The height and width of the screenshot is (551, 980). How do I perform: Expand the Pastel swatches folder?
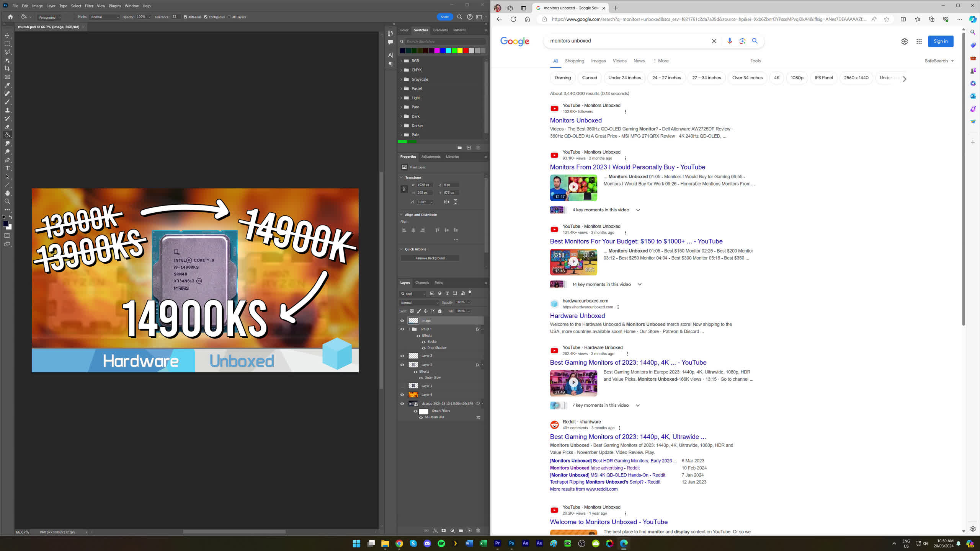click(401, 88)
